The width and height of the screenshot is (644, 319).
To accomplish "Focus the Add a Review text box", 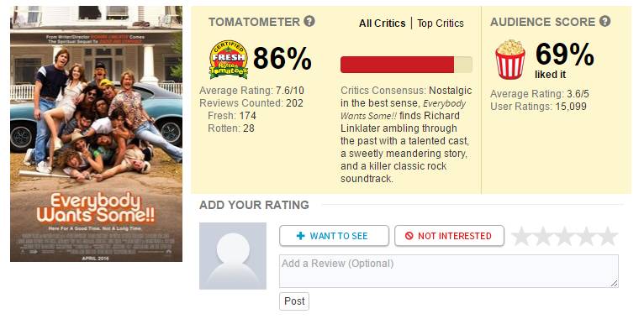I will [x=448, y=271].
